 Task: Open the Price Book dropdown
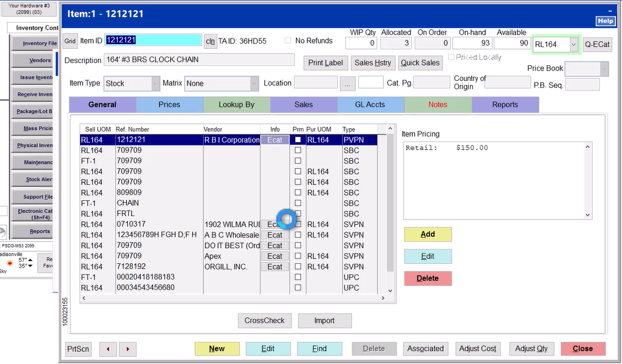(604, 69)
